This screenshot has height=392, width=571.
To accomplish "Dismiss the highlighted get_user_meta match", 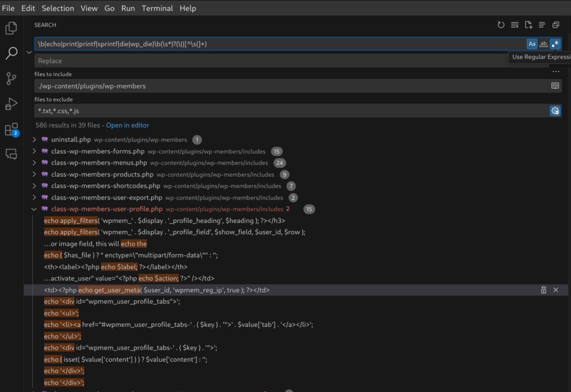I will point(555,290).
